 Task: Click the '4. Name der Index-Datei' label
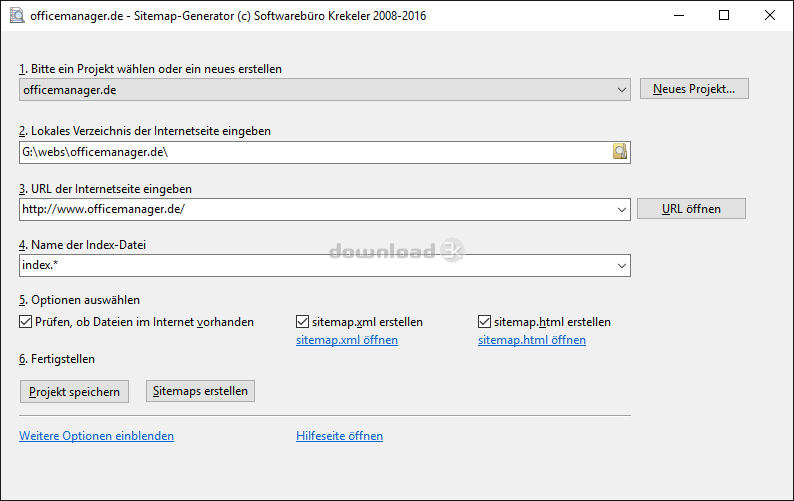(x=83, y=245)
